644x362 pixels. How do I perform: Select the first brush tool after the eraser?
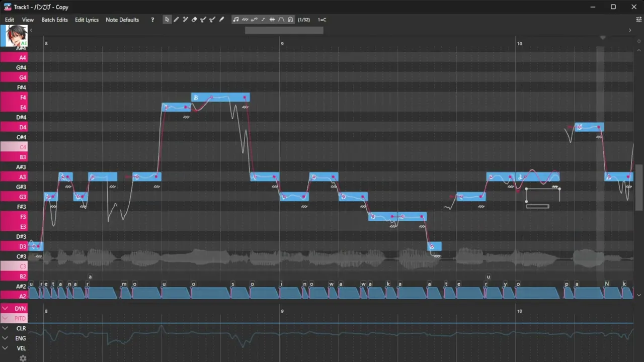click(x=203, y=20)
